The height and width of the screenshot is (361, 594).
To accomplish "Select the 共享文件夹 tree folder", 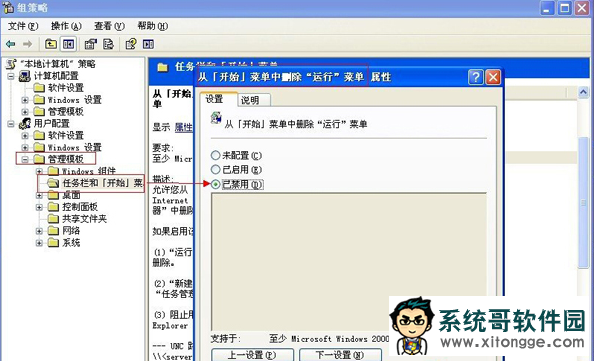I will click(x=77, y=219).
